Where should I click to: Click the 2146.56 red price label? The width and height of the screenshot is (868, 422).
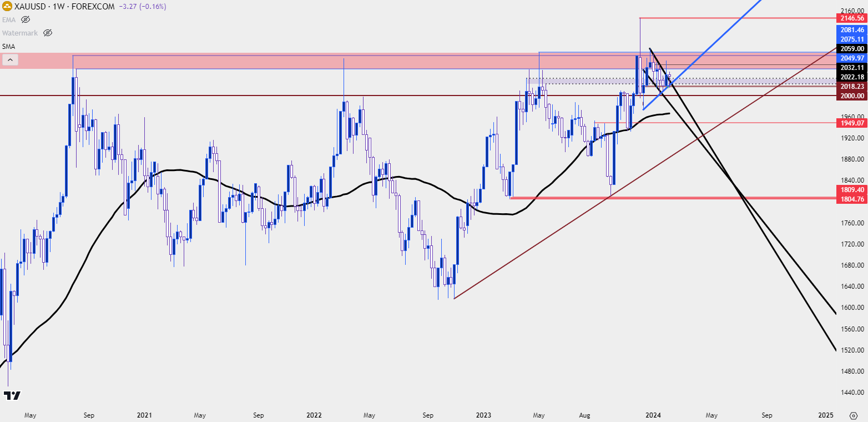click(851, 18)
